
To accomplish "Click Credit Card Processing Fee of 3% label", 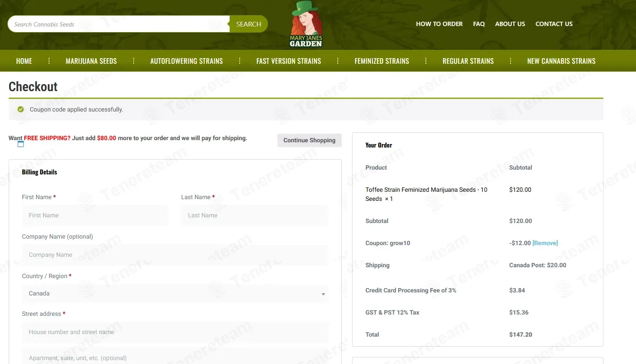I will click(x=411, y=290).
